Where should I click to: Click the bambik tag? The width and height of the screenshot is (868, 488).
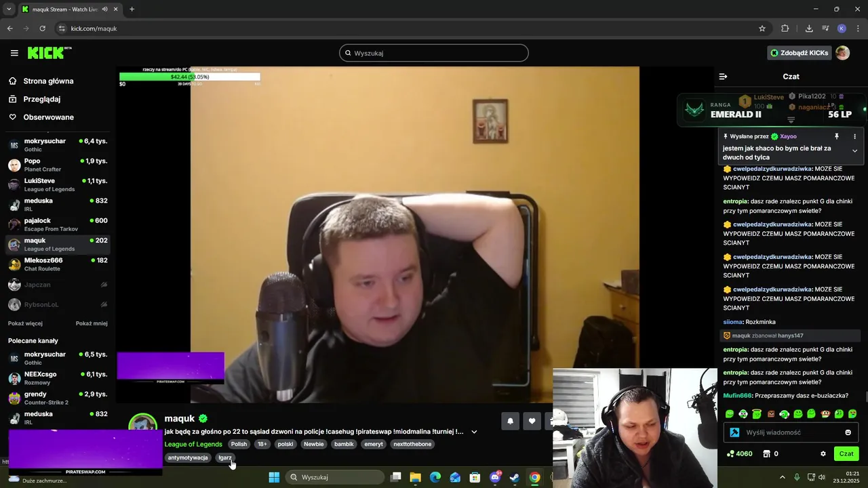(344, 444)
